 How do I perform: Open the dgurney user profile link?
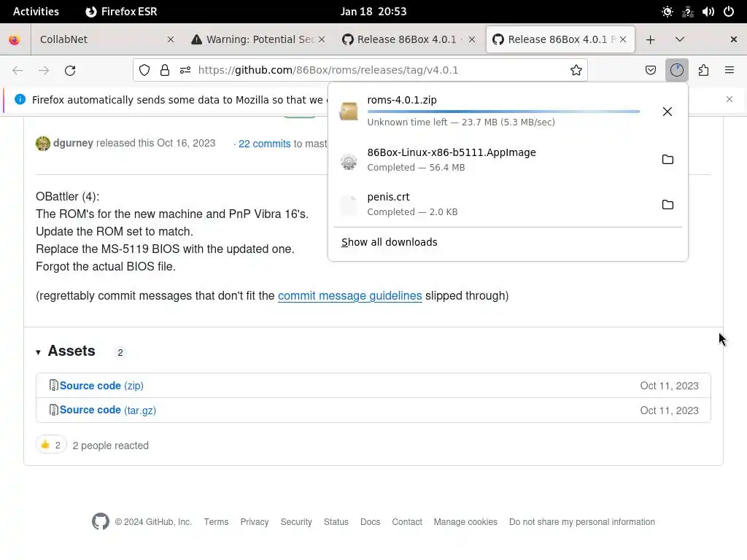(x=74, y=143)
